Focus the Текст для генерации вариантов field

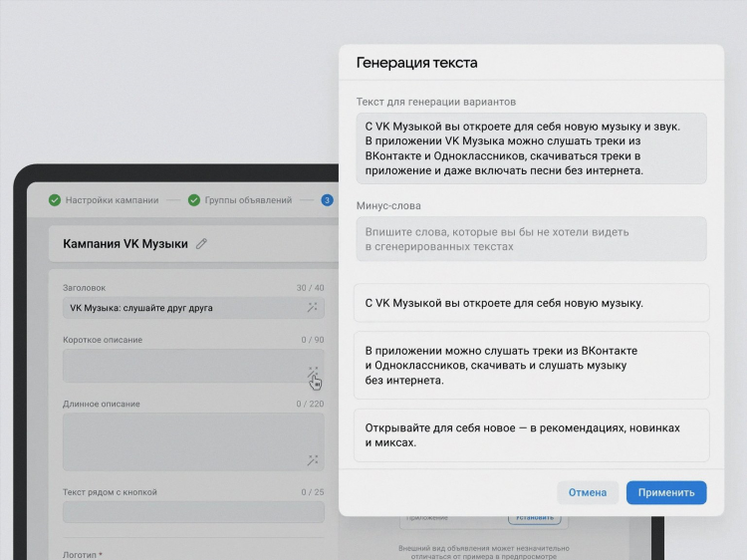(531, 148)
